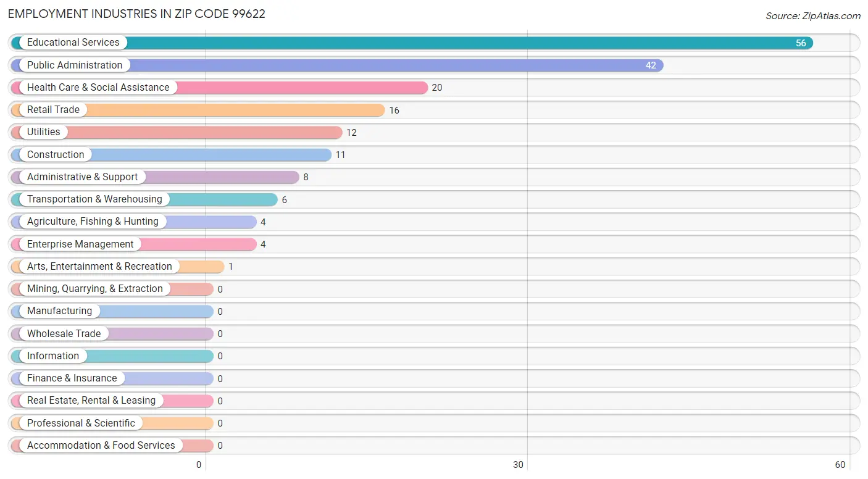Click the value 20 beside Health Care bar
Viewport: 868px width, 479px height.
click(x=437, y=88)
